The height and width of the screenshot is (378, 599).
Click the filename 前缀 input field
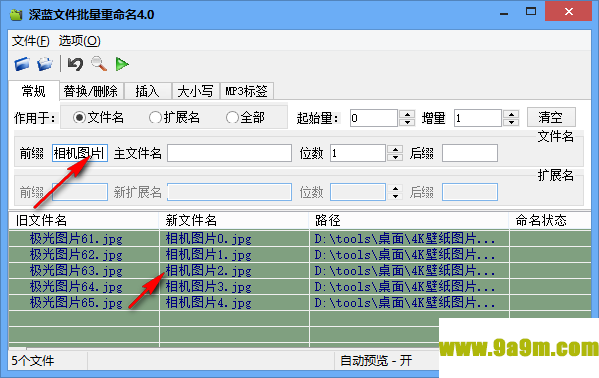80,153
